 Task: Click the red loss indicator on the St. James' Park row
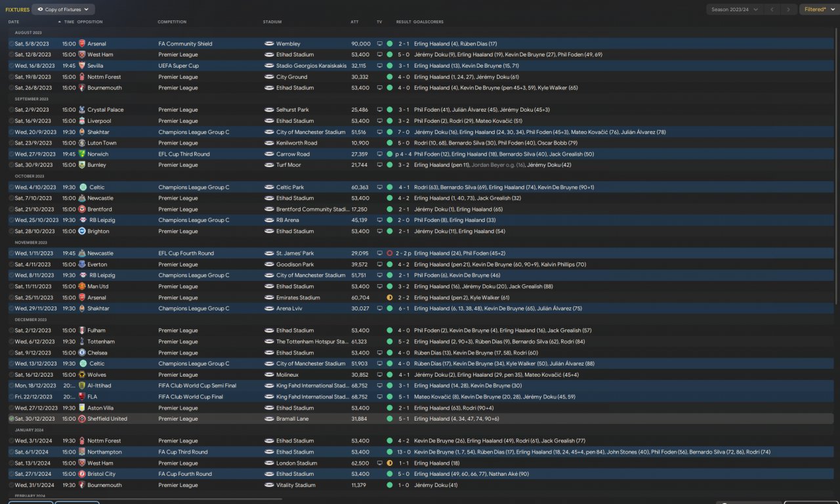[390, 253]
